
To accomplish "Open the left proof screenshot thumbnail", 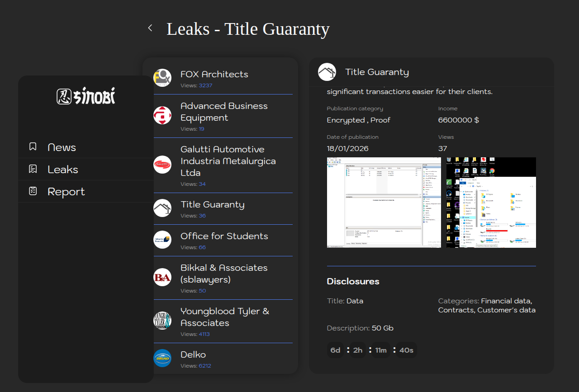I will 384,202.
